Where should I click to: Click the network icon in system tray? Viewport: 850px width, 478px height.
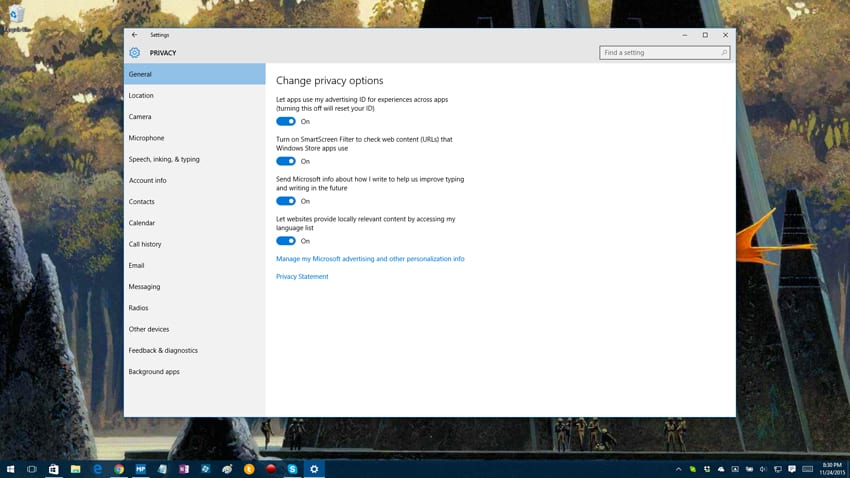click(777, 469)
